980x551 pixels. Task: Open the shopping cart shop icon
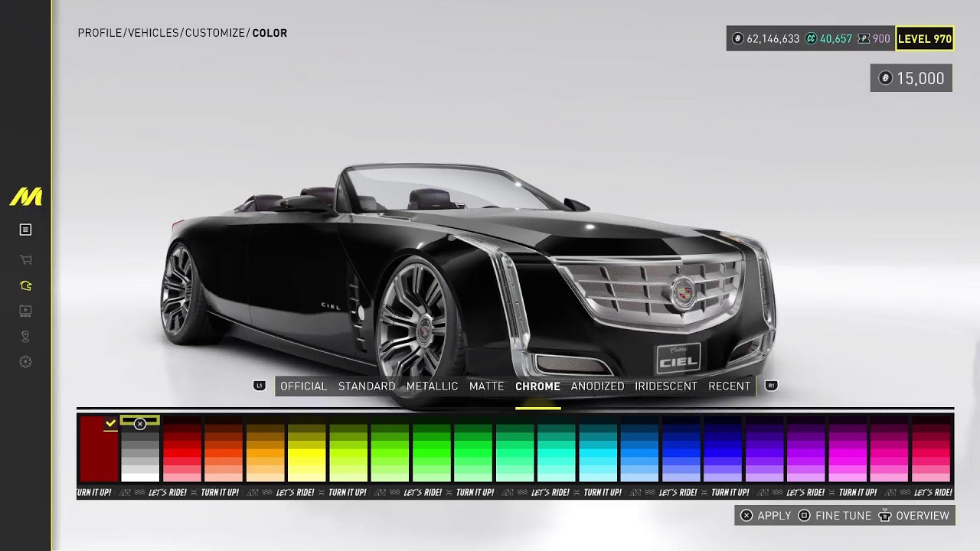point(25,259)
